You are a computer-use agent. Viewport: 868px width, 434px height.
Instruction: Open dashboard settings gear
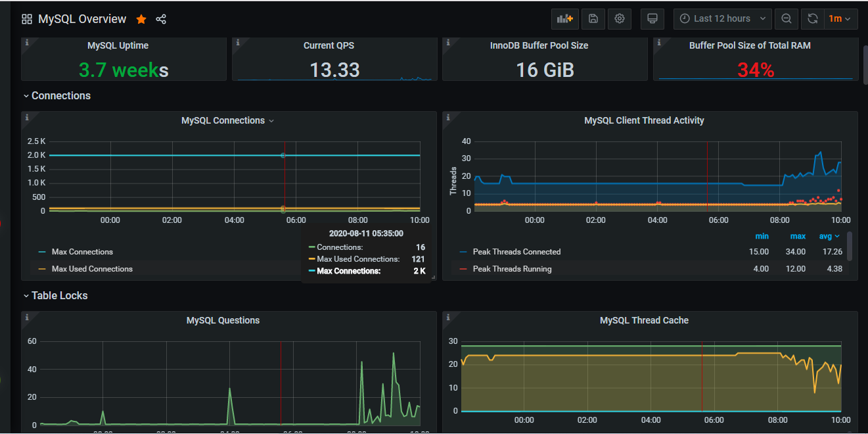(620, 18)
